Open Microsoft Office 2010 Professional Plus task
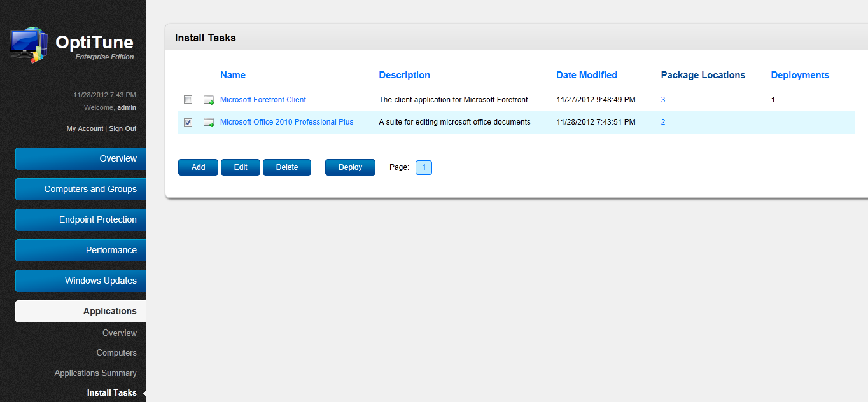Viewport: 868px width, 402px height. click(x=286, y=122)
